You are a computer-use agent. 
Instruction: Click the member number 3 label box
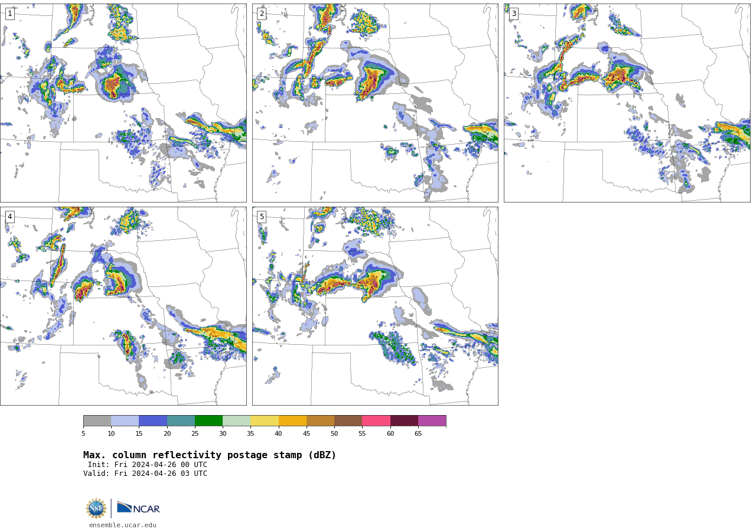click(513, 14)
